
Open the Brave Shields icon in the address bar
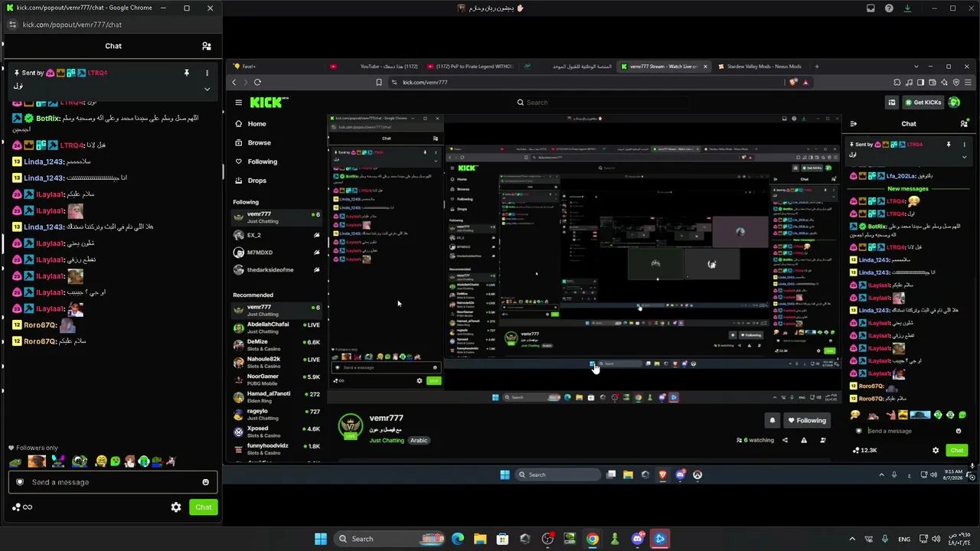click(794, 83)
